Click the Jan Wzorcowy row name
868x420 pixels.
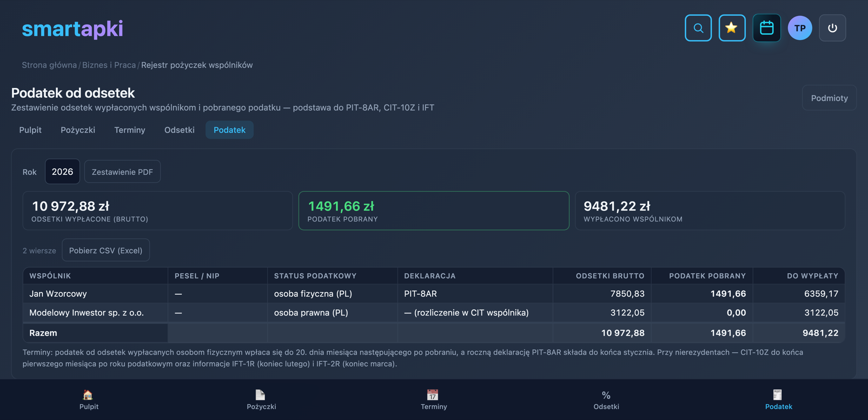pos(58,294)
